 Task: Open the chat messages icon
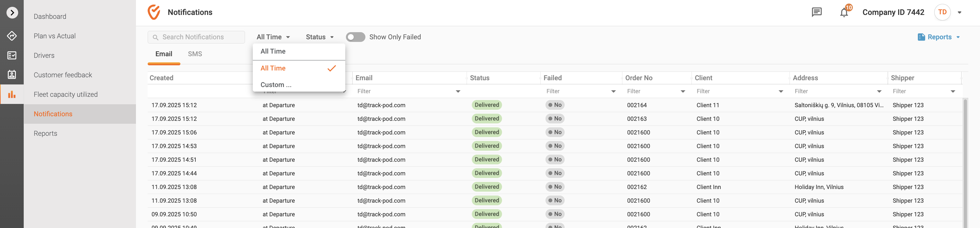[x=816, y=13]
